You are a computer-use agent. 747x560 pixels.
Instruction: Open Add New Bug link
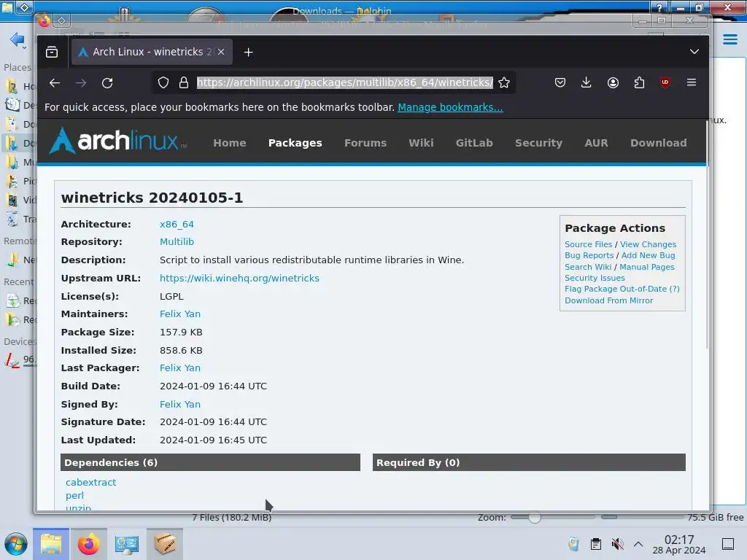click(x=648, y=255)
